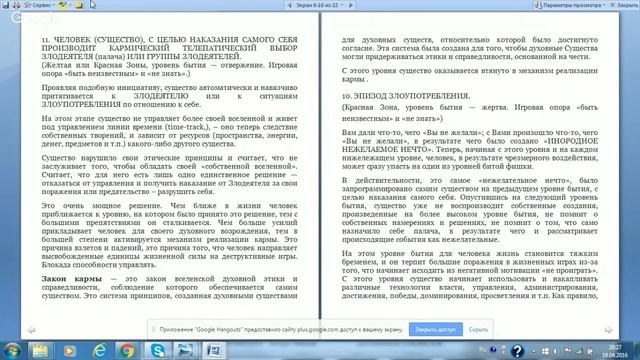The image size is (640, 360).
Task: Open the Сервис (Tools) dropdown menu
Action: tap(39, 5)
